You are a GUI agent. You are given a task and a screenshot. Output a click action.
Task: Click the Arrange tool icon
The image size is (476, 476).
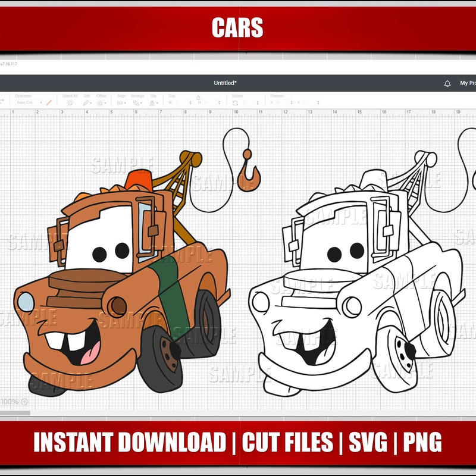(x=135, y=102)
